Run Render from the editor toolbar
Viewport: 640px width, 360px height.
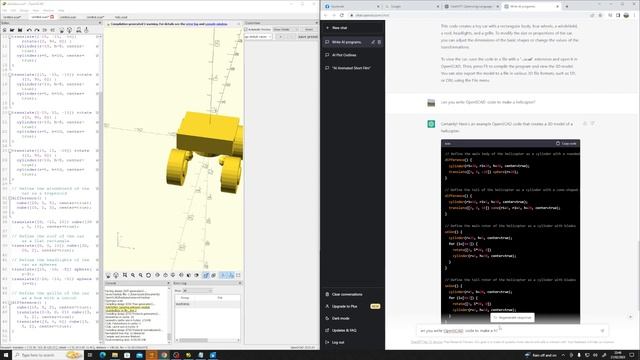[x=69, y=30]
